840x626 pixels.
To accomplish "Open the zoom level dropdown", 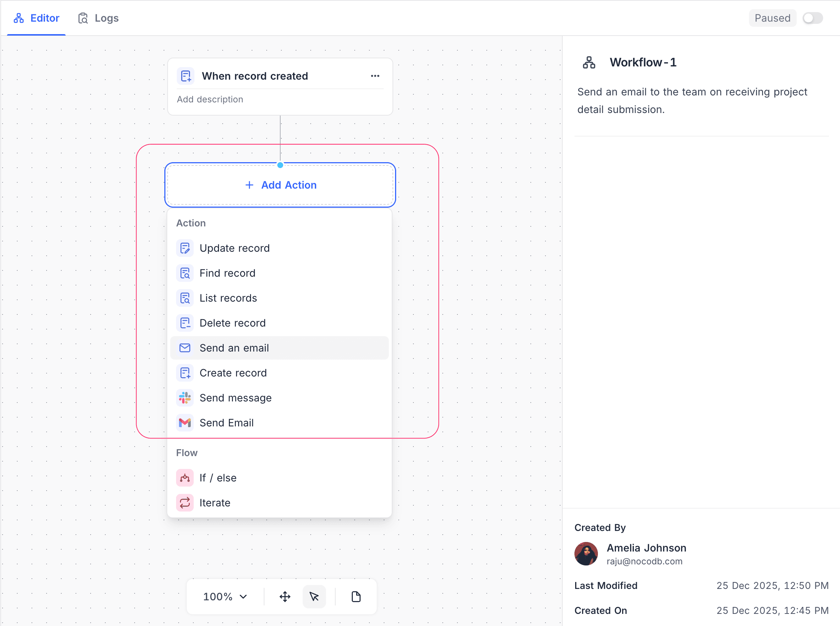I will [x=224, y=596].
